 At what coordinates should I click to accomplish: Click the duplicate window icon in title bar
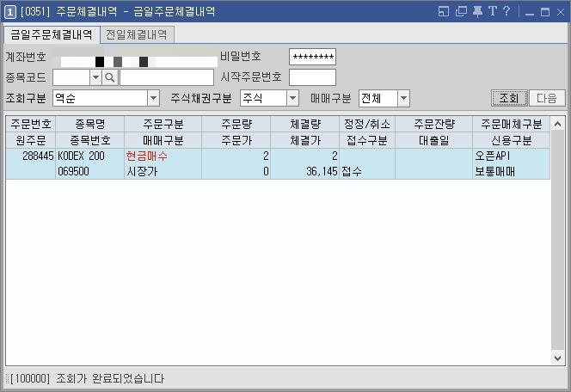(x=461, y=12)
